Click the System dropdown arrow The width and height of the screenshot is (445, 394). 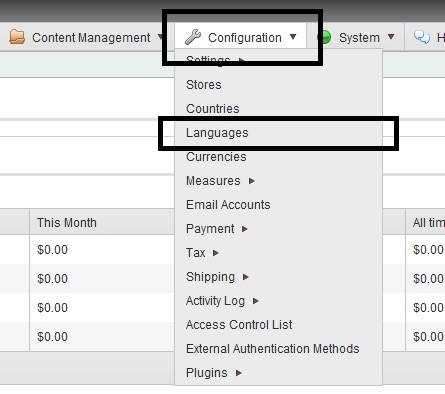point(391,37)
